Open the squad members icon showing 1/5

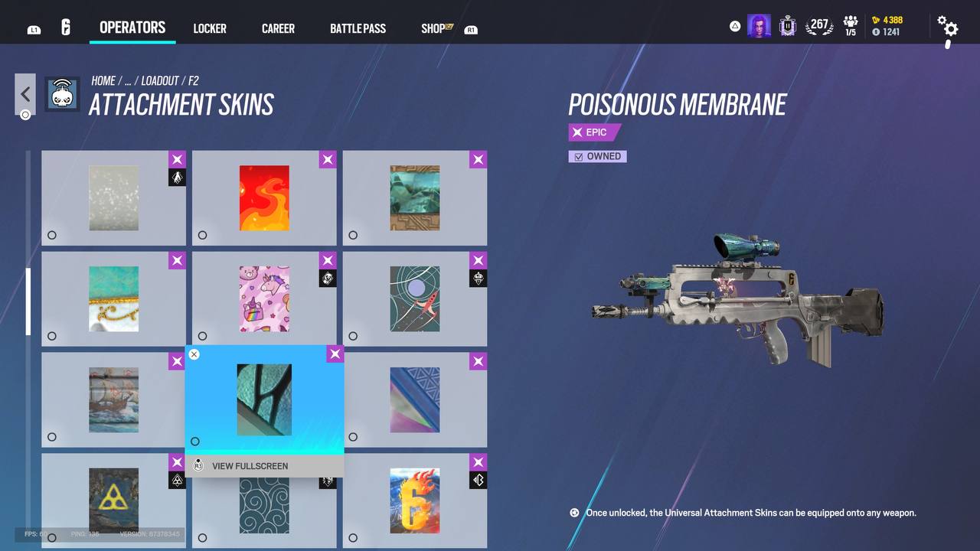[x=851, y=27]
